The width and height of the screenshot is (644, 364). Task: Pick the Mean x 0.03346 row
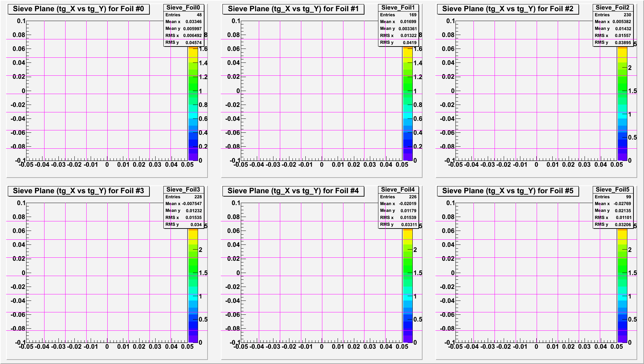(183, 22)
